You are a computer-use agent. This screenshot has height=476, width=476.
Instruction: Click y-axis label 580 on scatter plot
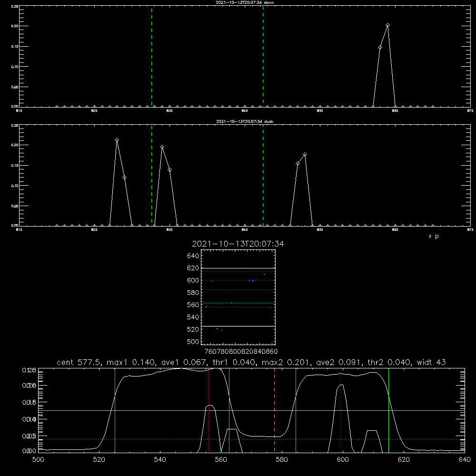coord(193,293)
